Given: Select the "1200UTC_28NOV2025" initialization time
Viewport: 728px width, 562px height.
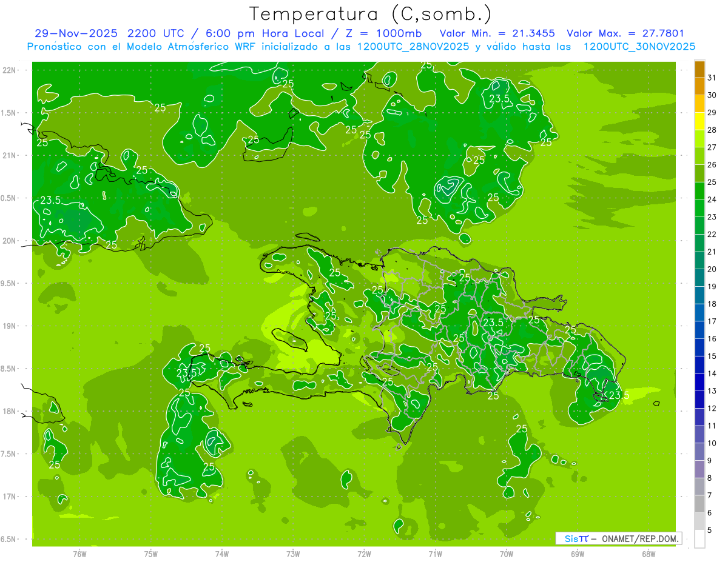Looking at the screenshot, I should pos(413,47).
